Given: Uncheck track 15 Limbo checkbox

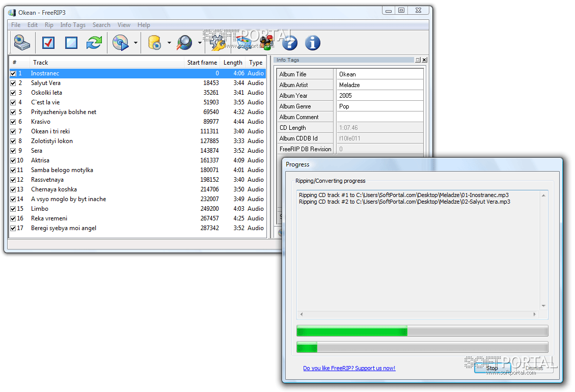Looking at the screenshot, I should (13, 209).
